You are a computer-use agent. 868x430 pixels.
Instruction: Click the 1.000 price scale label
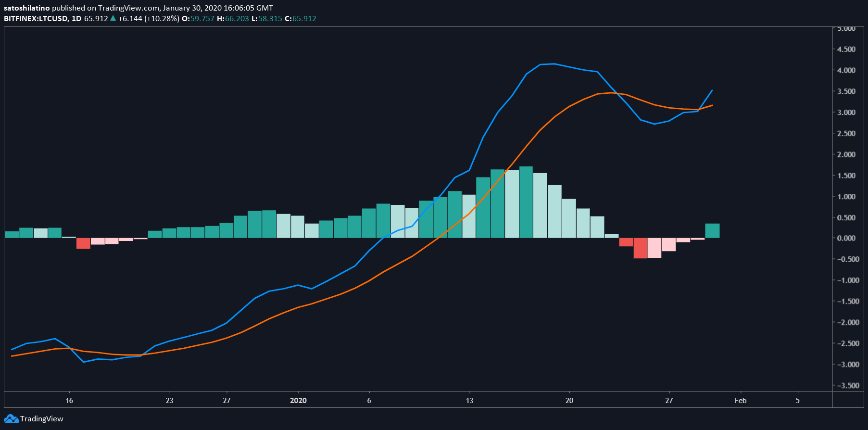tap(846, 197)
